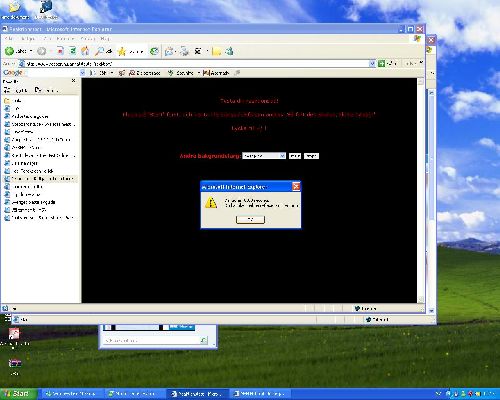The image size is (500, 400).
Task: Click the green Back arrow in IE toolbar
Action: pyautogui.click(x=10, y=51)
